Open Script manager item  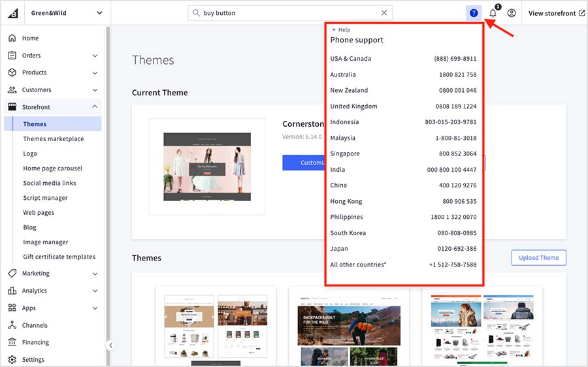point(45,198)
